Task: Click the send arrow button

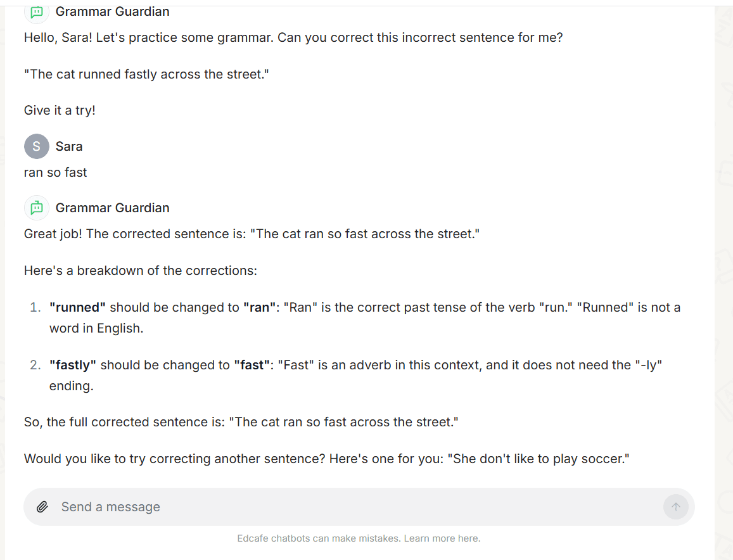Action: click(x=675, y=507)
